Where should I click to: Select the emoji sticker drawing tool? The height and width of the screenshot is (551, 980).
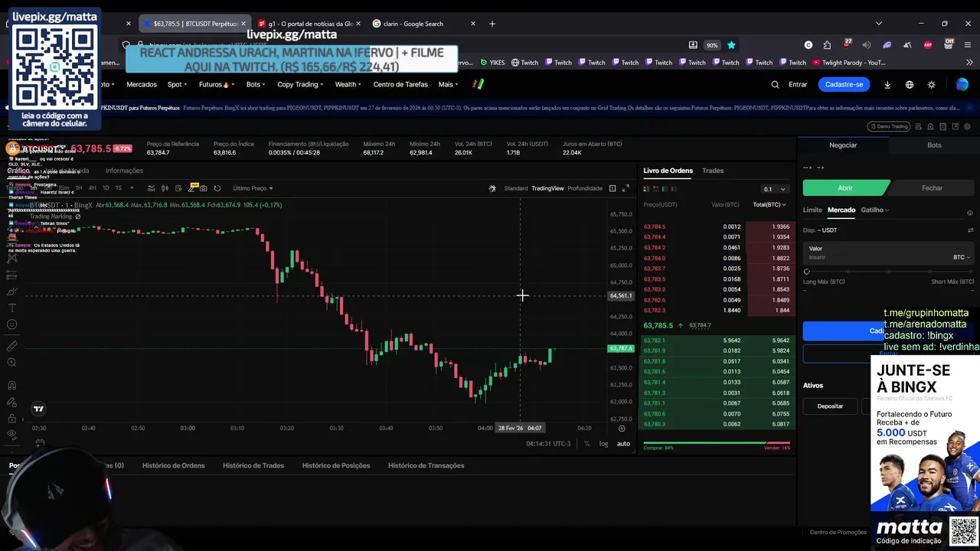point(11,324)
